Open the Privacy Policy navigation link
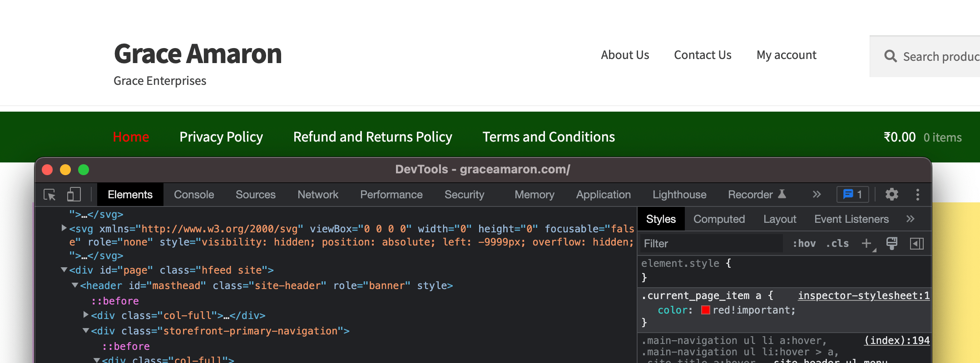Screen dimensions: 980x363 221,137
